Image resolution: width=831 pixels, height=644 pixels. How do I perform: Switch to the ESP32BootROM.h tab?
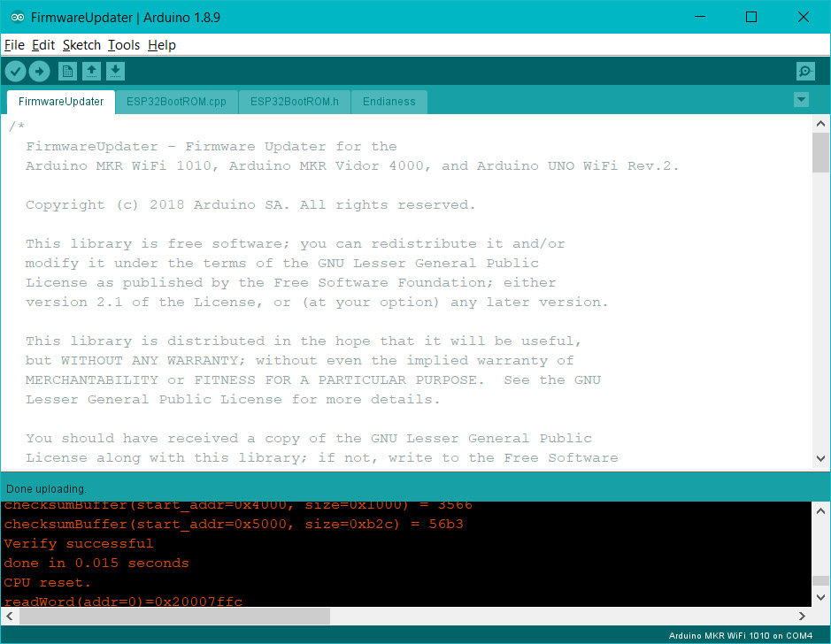pos(295,102)
